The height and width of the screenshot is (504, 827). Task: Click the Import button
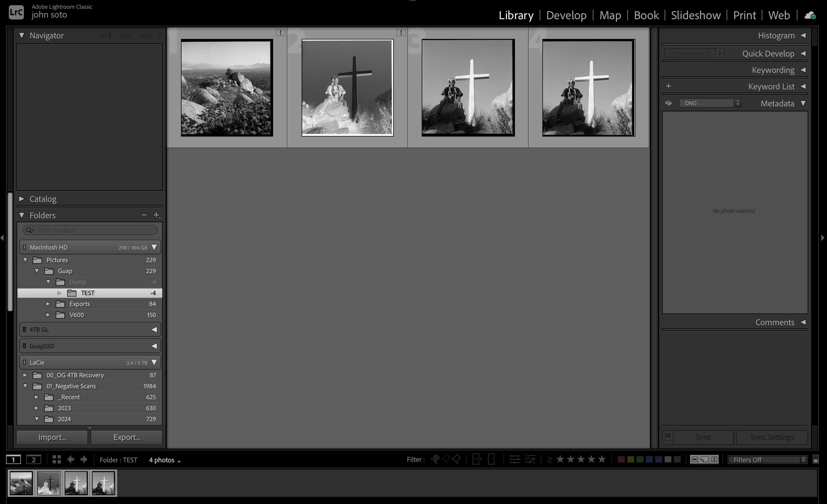pyautogui.click(x=52, y=437)
